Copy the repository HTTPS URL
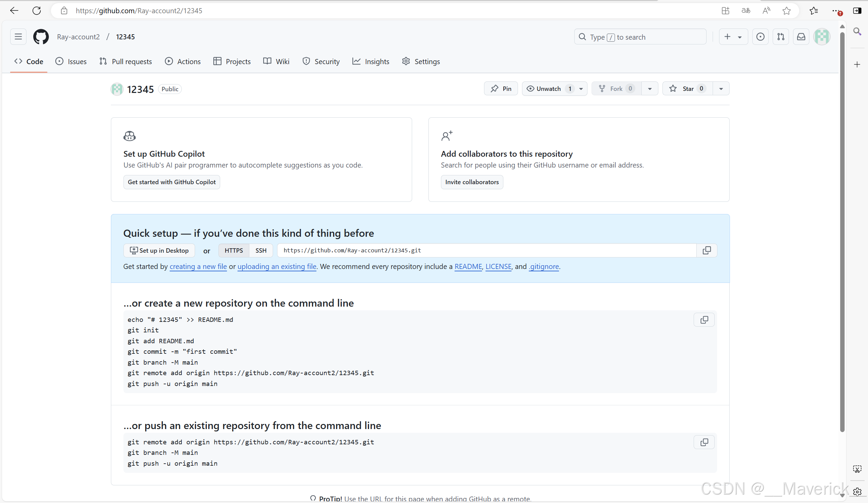The image size is (868, 503). point(707,250)
